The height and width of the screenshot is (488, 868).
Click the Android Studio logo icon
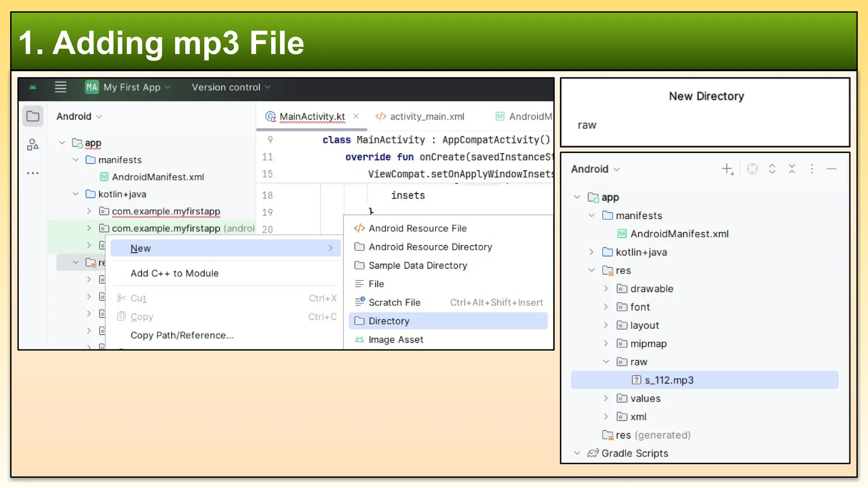pyautogui.click(x=33, y=87)
